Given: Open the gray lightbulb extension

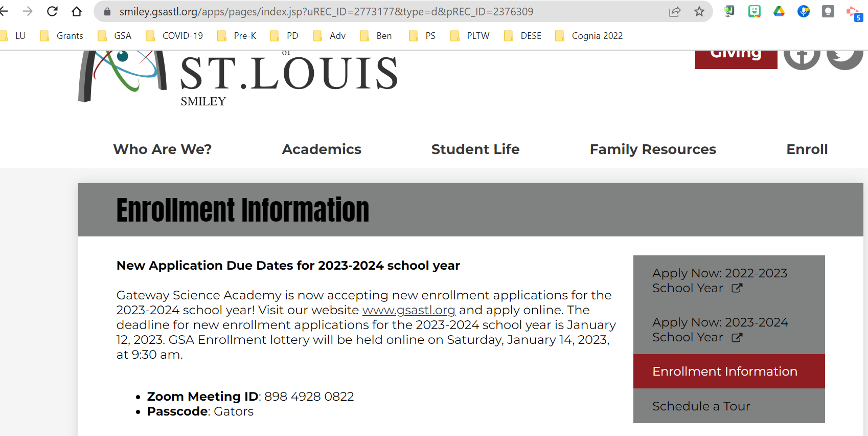Looking at the screenshot, I should [828, 11].
